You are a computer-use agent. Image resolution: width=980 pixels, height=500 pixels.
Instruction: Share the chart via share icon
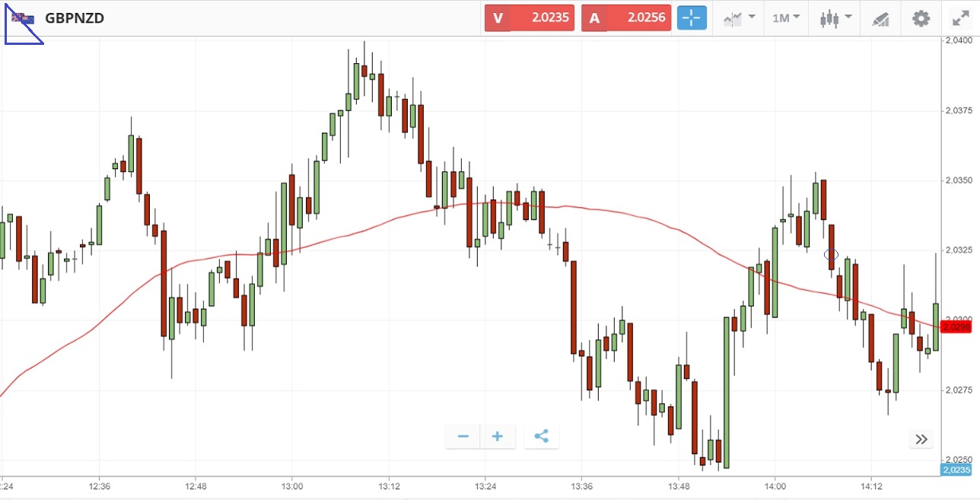[542, 436]
